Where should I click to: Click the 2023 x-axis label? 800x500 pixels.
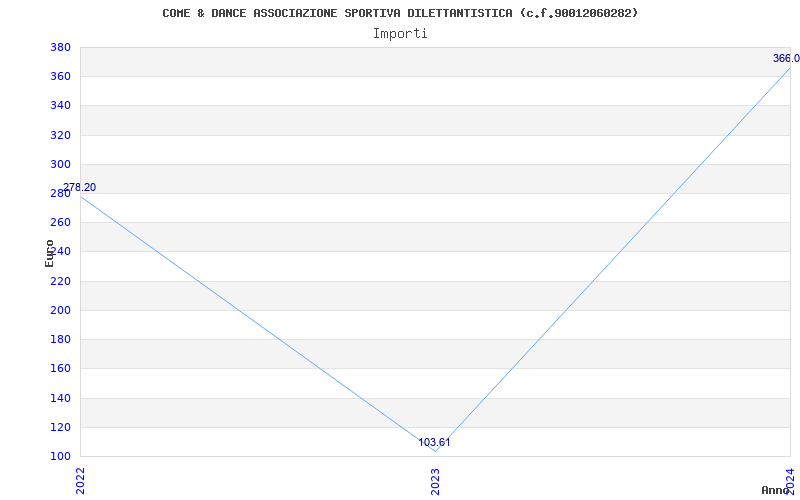[x=435, y=481]
